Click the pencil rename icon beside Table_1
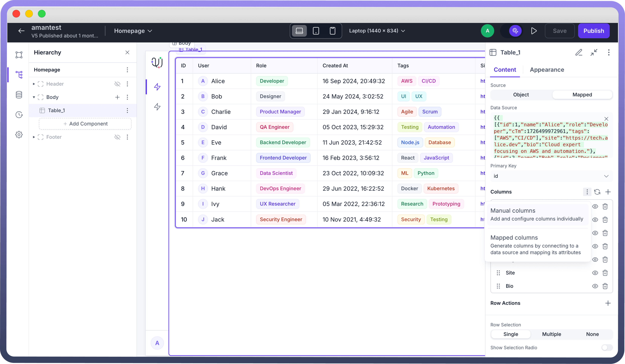Viewport: 625px width, 364px height. pos(579,52)
